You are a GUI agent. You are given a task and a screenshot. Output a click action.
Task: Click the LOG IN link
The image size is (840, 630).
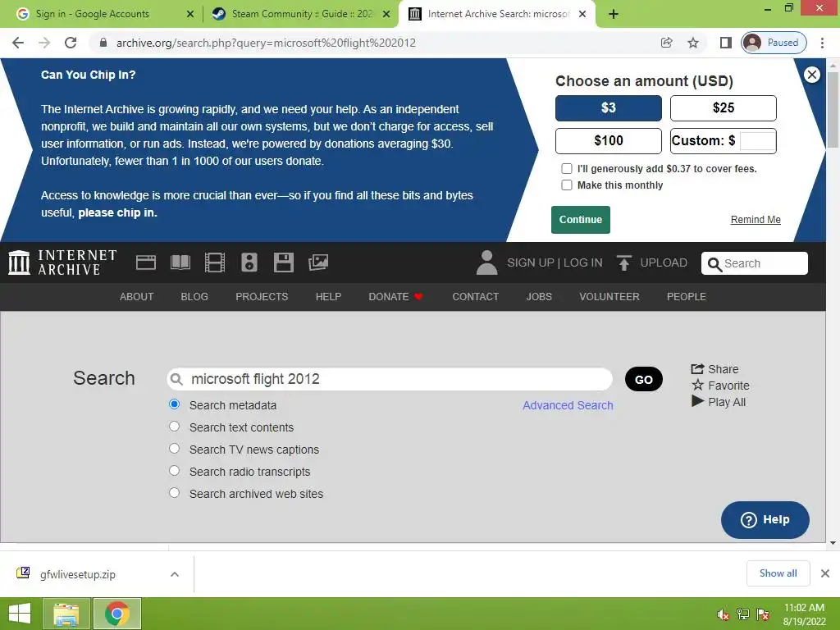click(583, 262)
